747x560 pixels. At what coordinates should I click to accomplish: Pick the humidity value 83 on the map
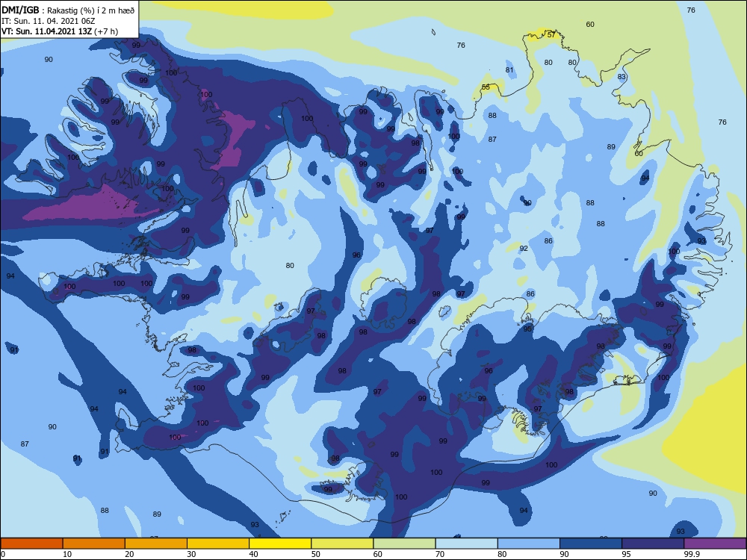(x=622, y=77)
